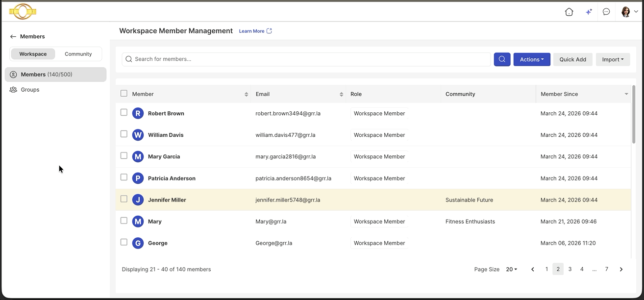This screenshot has width=644, height=300.
Task: Go to page 7
Action: [x=607, y=269]
